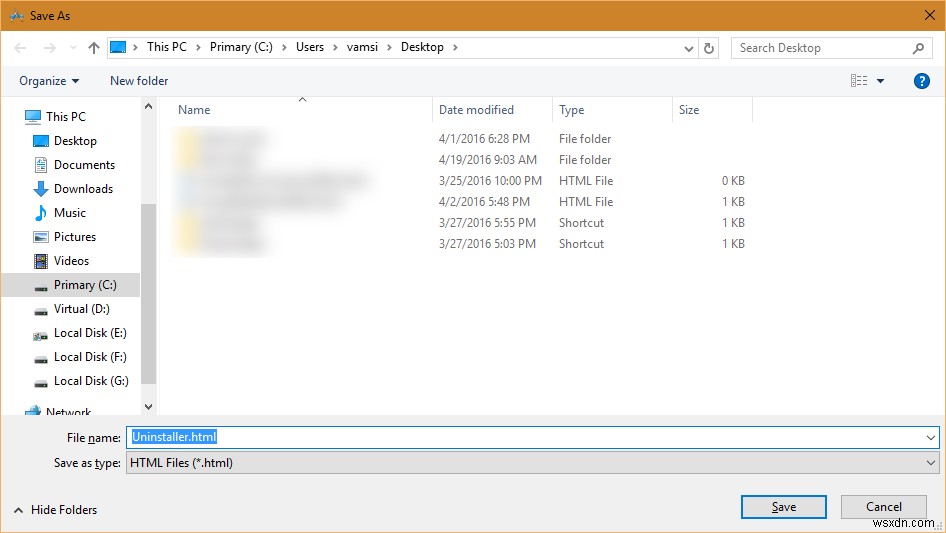Select Primary (C:) in address breadcrumb
The height and width of the screenshot is (533, 946).
(241, 47)
